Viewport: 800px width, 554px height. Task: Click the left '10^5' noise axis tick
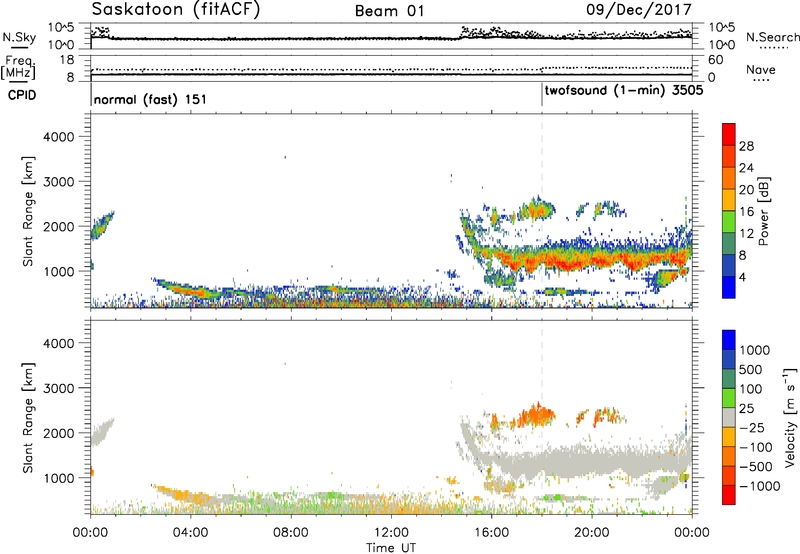pyautogui.click(x=60, y=28)
